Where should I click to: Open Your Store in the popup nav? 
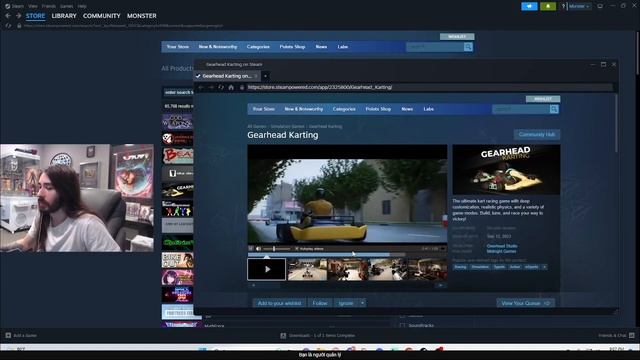pyautogui.click(x=264, y=109)
